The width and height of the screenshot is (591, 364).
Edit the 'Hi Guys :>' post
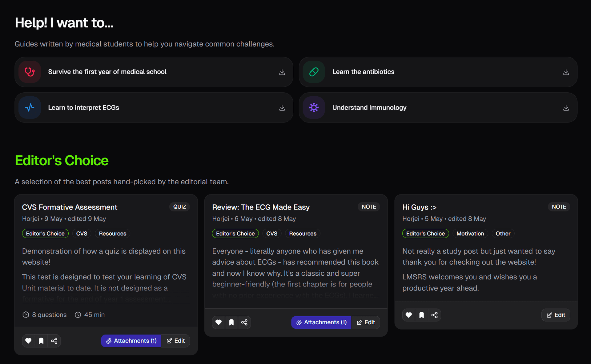pyautogui.click(x=556, y=315)
